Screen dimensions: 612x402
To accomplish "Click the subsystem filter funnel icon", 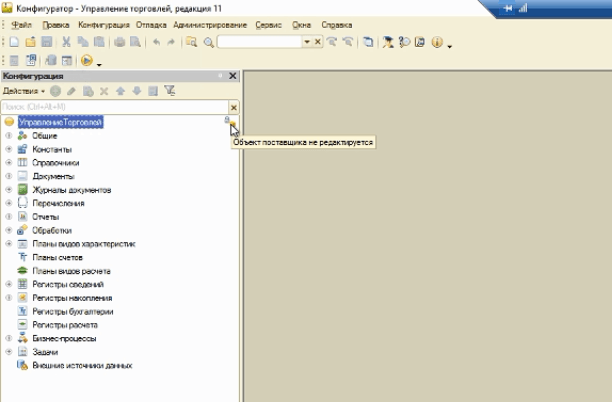I will click(169, 91).
